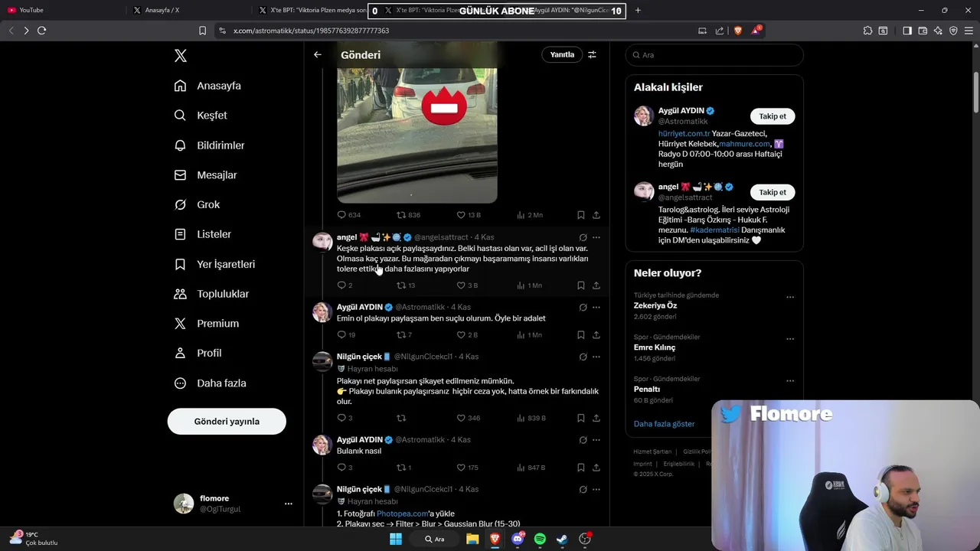Open a new browser tab
This screenshot has width=980, height=551.
coord(638,10)
